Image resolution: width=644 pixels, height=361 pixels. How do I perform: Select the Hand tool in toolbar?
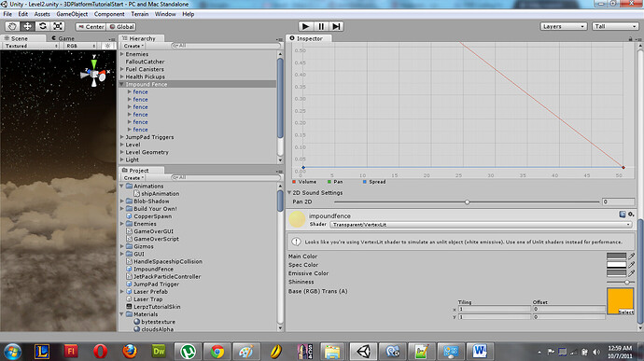coord(12,26)
